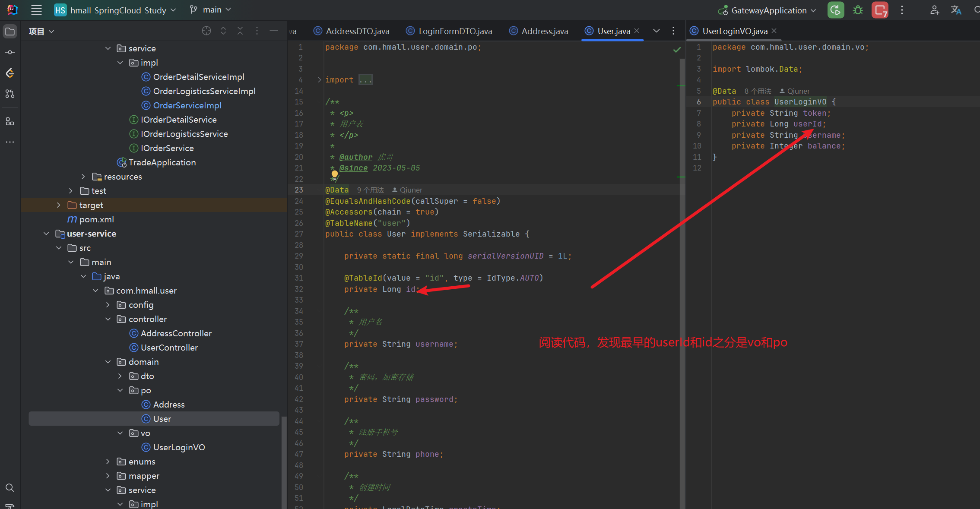Close the UserLoginVO.java tab
Image resolution: width=980 pixels, height=509 pixels.
tap(774, 31)
